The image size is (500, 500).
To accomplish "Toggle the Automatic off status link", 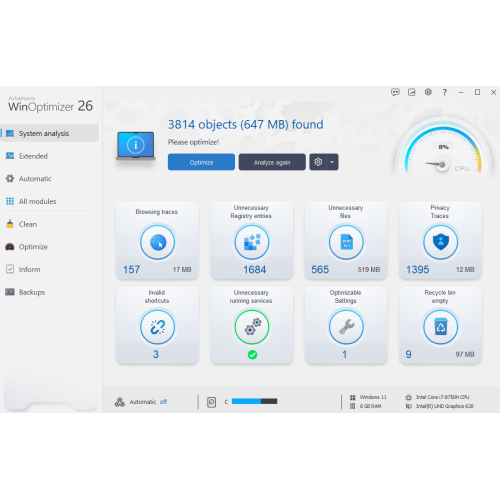I will coord(163,402).
